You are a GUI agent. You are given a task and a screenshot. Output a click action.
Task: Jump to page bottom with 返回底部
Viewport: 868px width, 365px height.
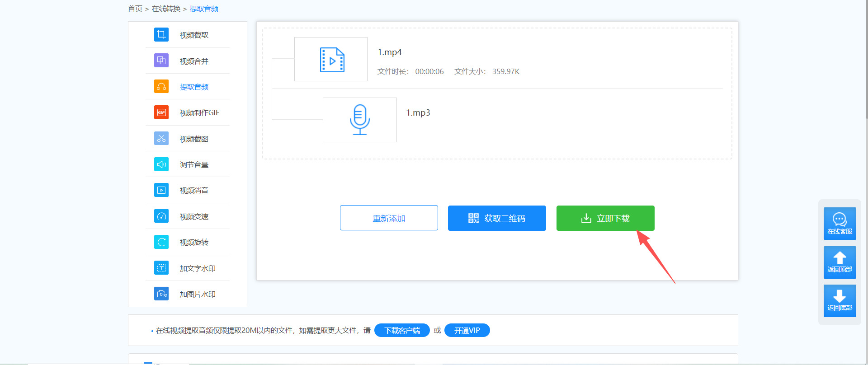pos(840,300)
